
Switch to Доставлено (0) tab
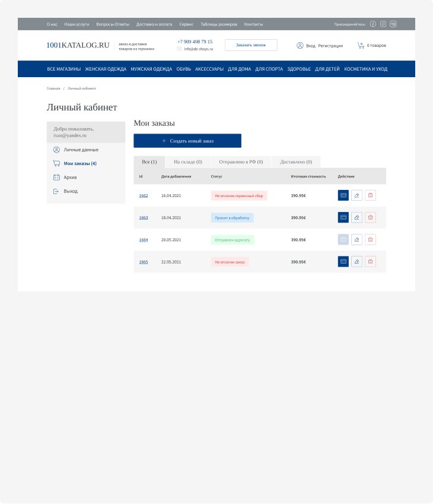(296, 162)
